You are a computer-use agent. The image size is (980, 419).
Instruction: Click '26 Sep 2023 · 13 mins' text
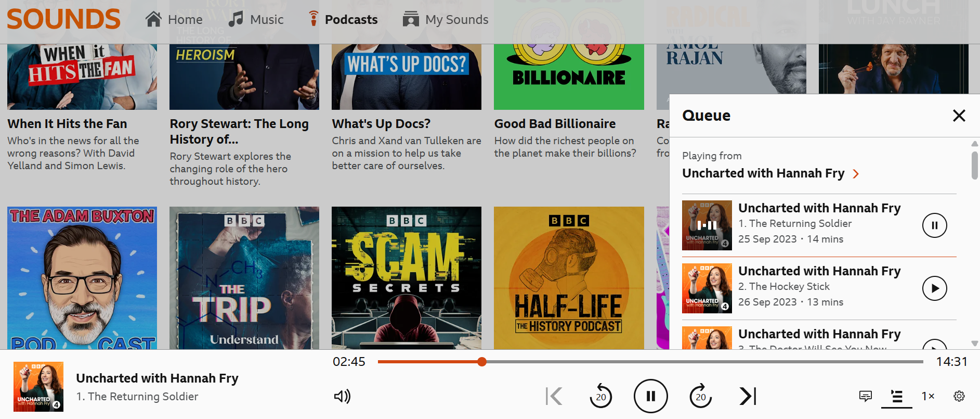point(791,302)
